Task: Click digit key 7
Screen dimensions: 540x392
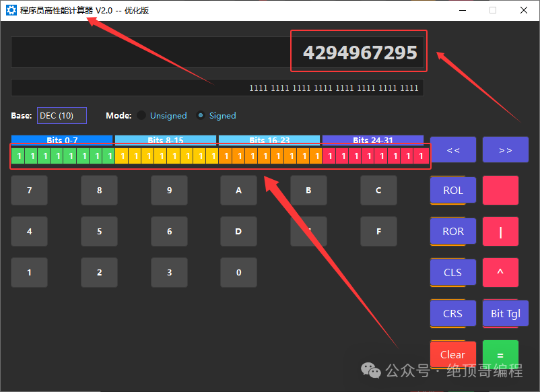Action: [x=29, y=190]
